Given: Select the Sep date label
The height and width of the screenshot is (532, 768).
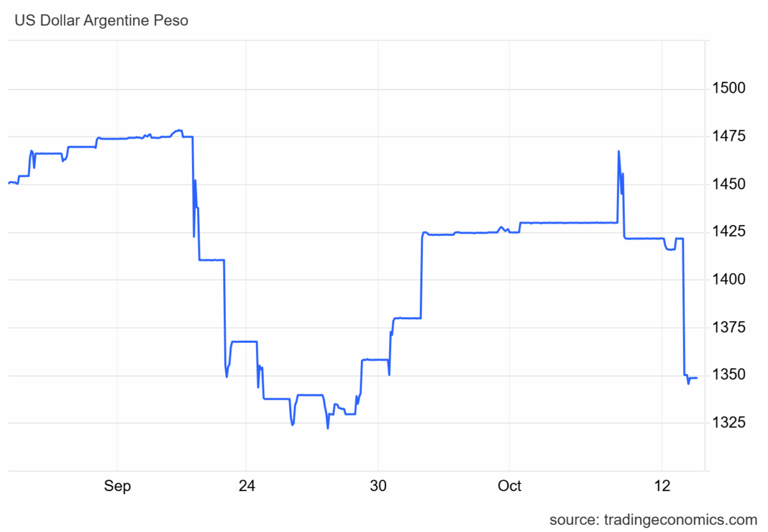Looking at the screenshot, I should 117,487.
